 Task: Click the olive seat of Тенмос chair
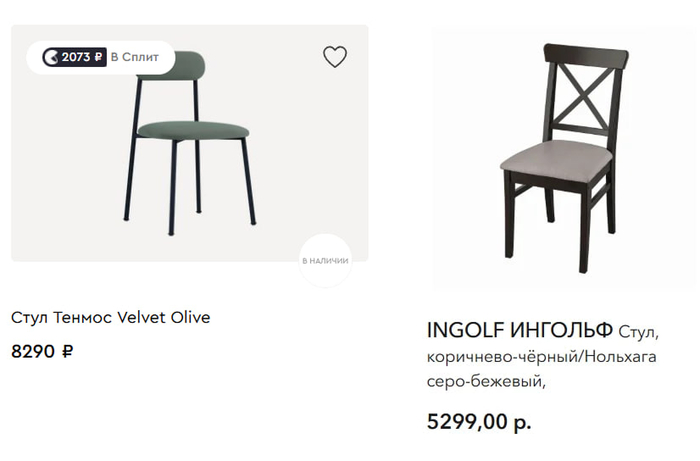[192, 129]
